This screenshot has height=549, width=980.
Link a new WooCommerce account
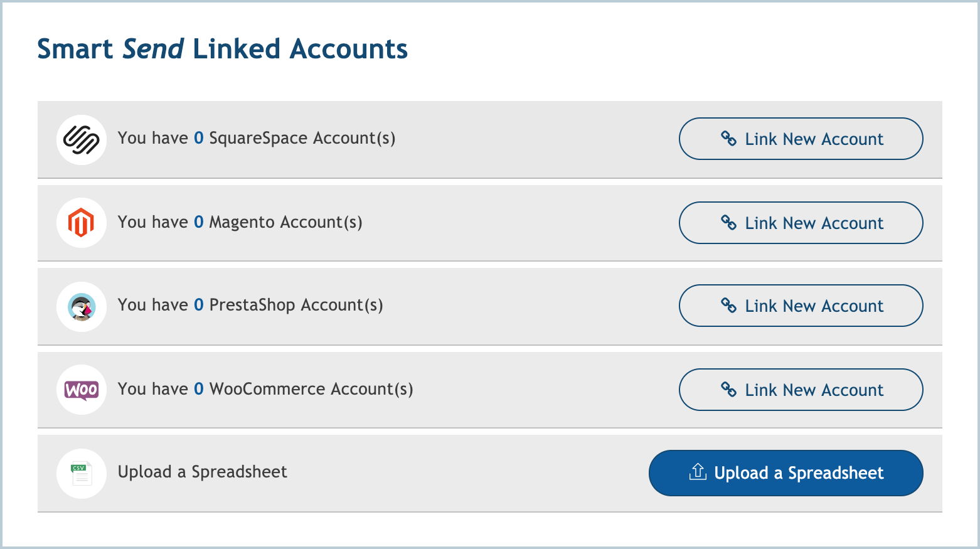(x=801, y=390)
